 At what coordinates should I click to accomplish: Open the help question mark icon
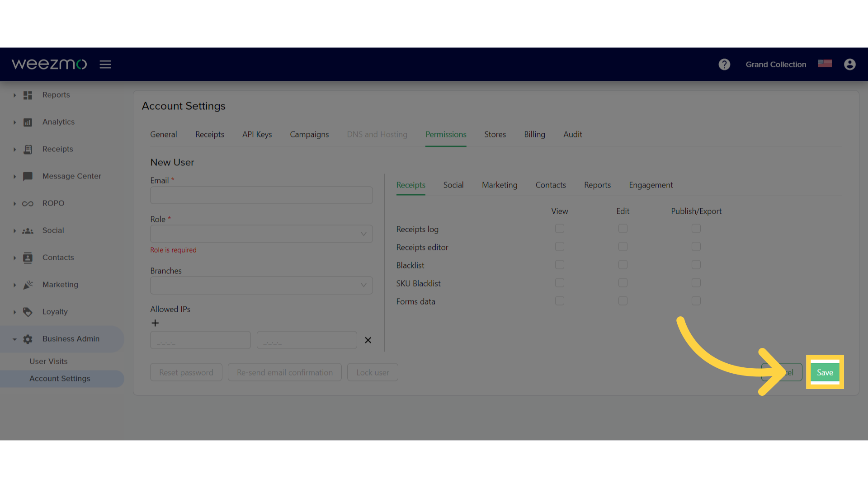pos(724,65)
